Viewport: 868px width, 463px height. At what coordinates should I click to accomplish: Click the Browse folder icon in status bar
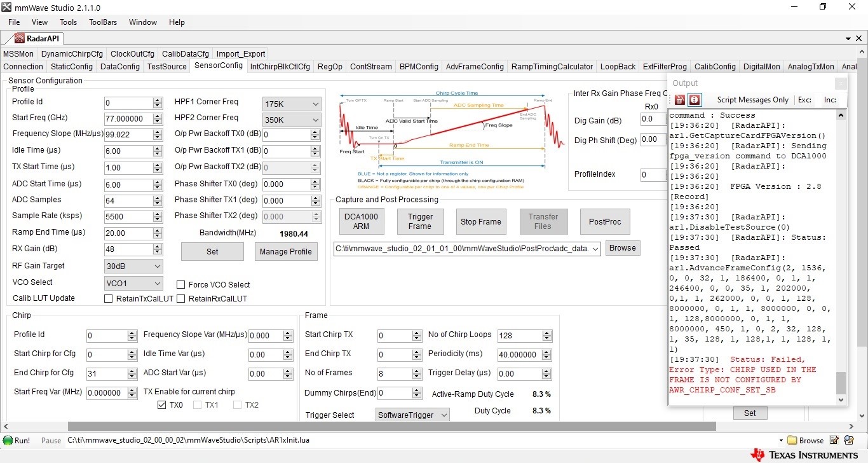point(792,440)
